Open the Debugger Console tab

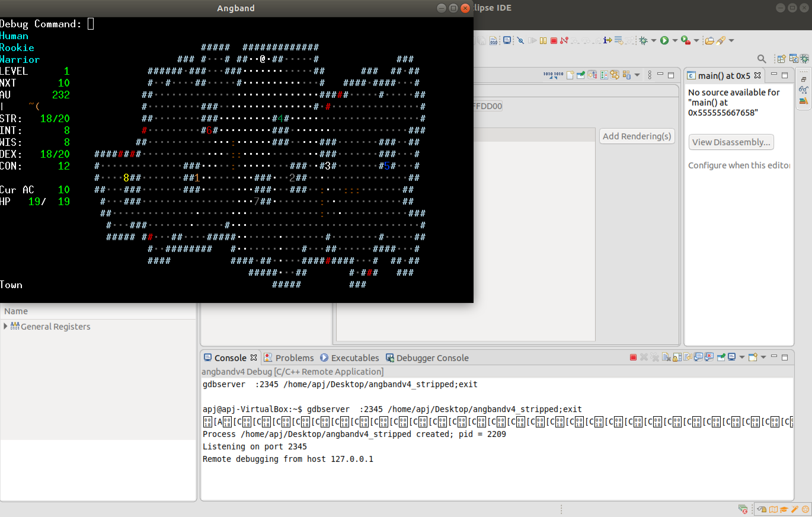pos(432,358)
